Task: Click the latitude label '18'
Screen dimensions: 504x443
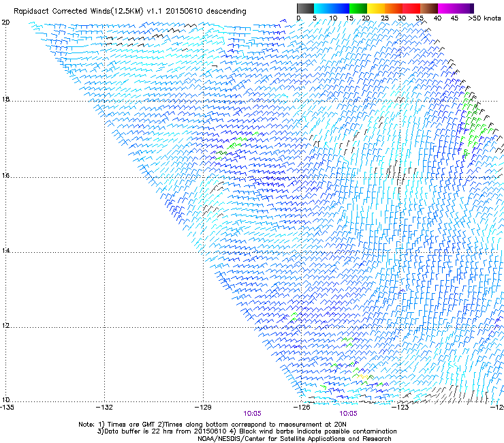Action: tap(5, 99)
